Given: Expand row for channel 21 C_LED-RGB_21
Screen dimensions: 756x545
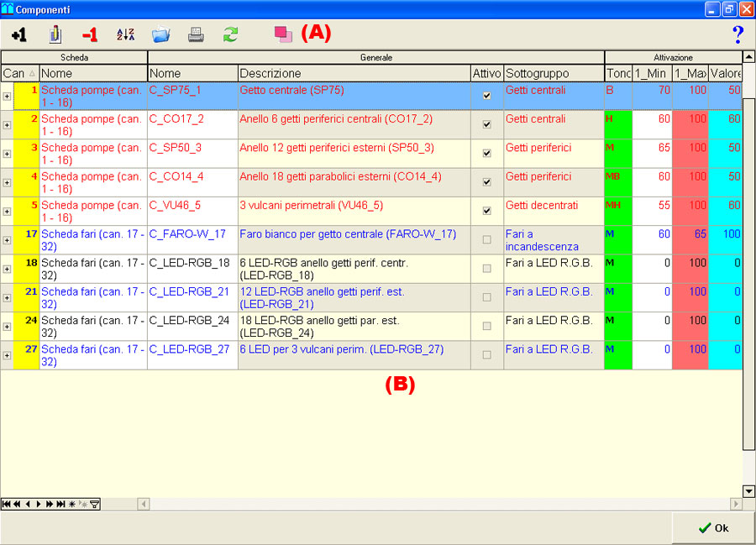Looking at the screenshot, I should tap(7, 298).
